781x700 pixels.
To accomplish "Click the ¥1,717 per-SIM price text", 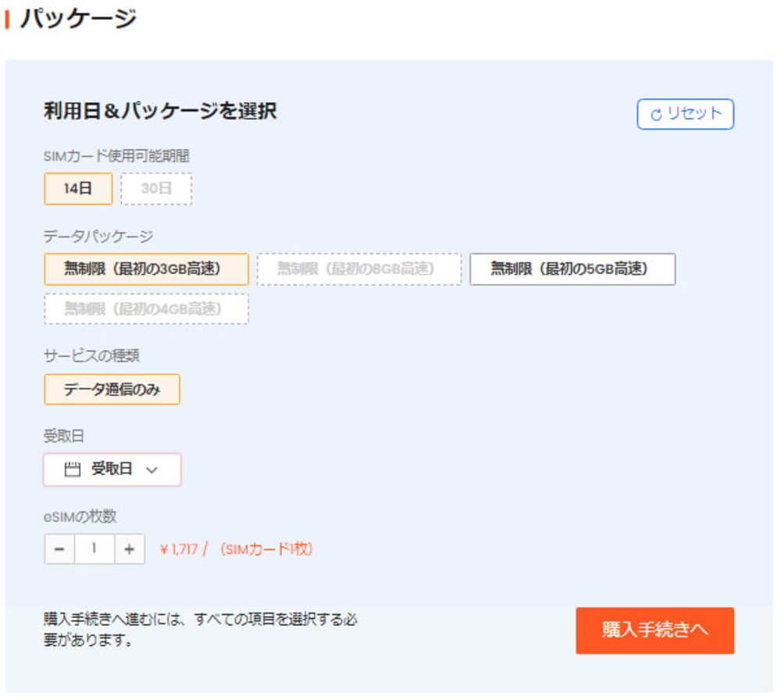I will (180, 548).
